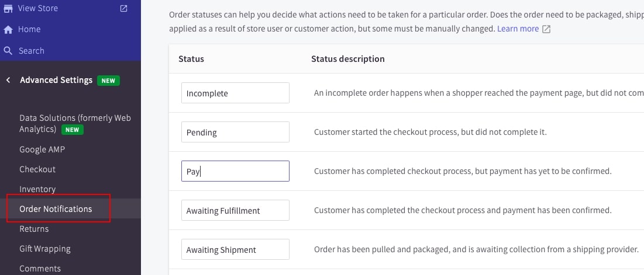This screenshot has height=275, width=644.
Task: Open Checkout settings
Action: (37, 169)
